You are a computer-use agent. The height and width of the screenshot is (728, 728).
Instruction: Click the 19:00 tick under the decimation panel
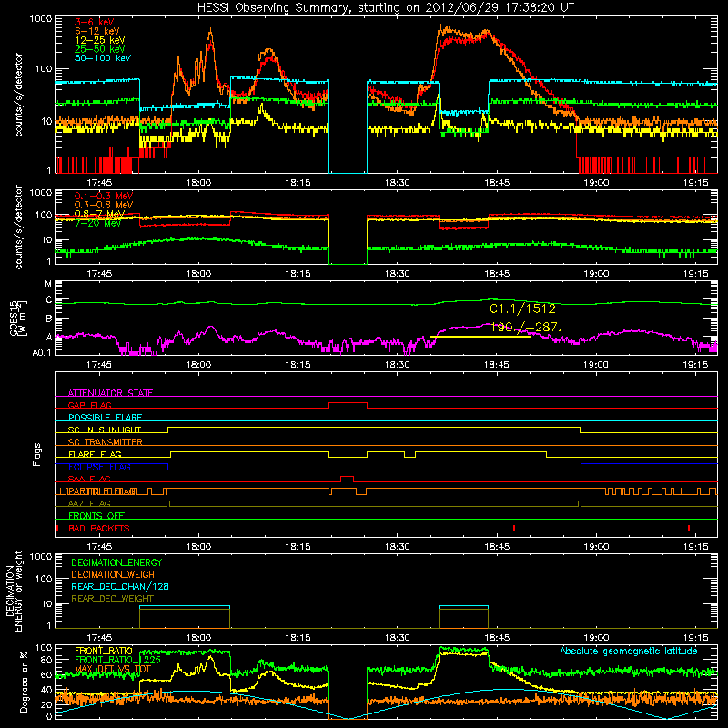[596, 638]
